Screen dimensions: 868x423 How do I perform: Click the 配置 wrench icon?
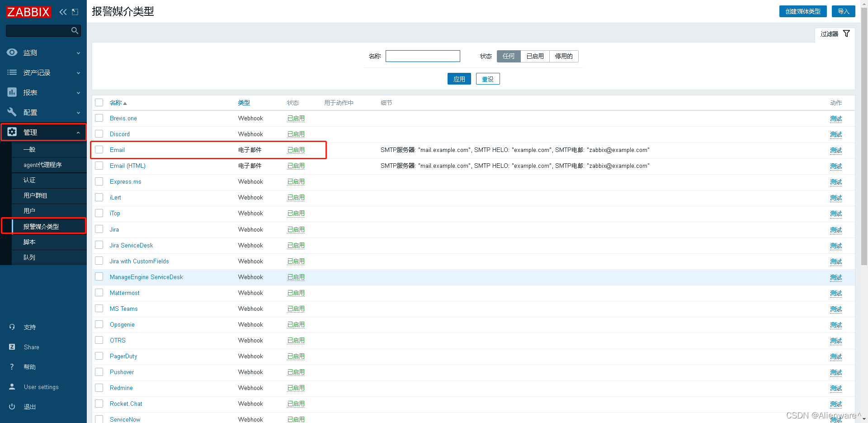[12, 112]
